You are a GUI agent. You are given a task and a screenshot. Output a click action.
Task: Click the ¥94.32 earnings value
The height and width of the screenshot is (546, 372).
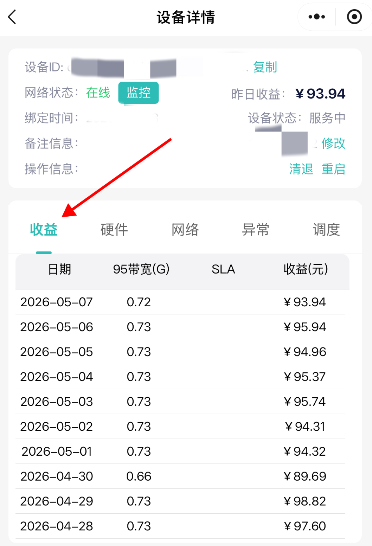pos(305,452)
